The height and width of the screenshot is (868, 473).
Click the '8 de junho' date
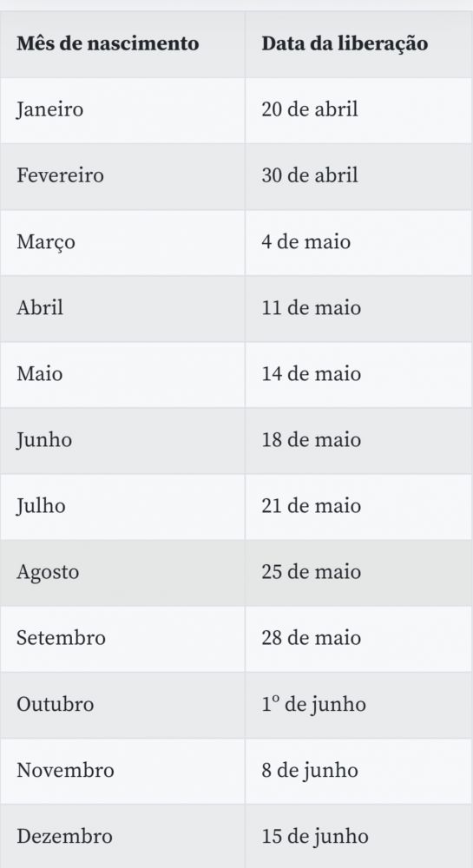tap(310, 771)
